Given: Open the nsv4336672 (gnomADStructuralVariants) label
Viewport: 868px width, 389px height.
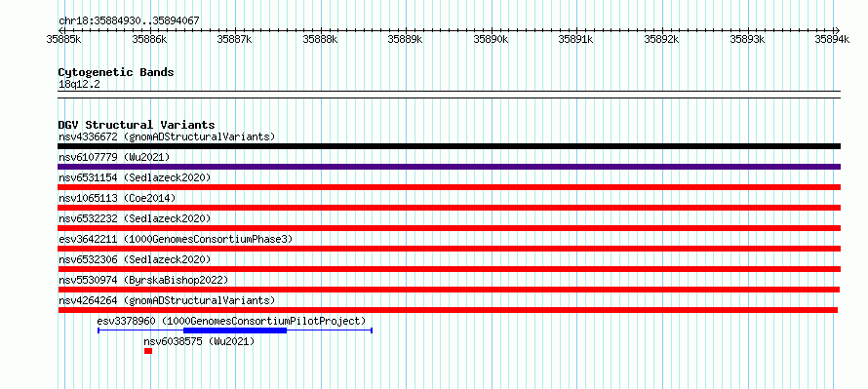Looking at the screenshot, I should [167, 136].
